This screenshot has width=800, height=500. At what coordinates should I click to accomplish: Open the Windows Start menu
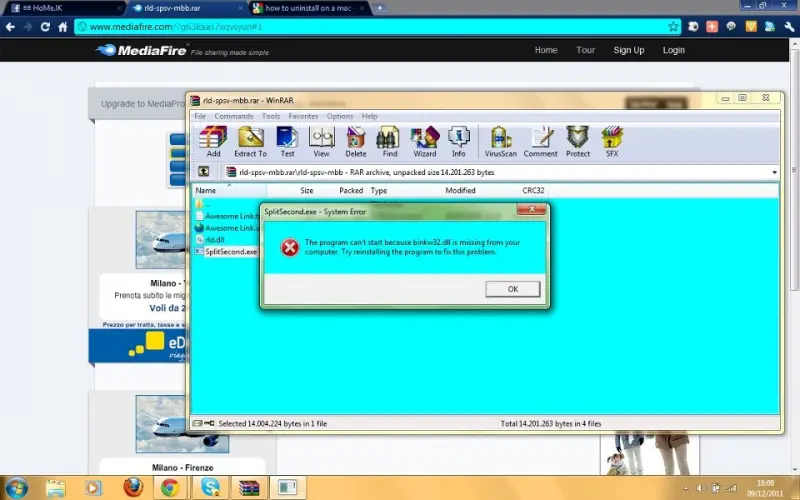coord(16,488)
